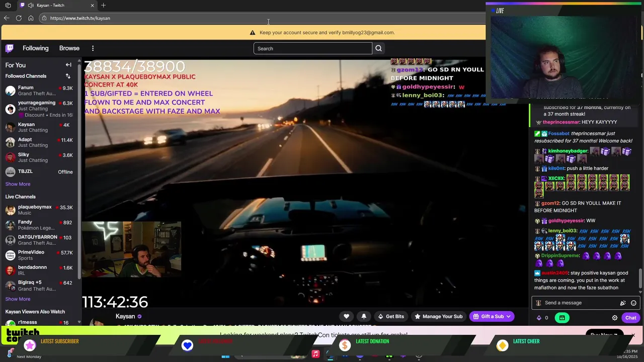Open PrimeVideo Sports channel
Screen dimensions: 644x362
coord(39,255)
